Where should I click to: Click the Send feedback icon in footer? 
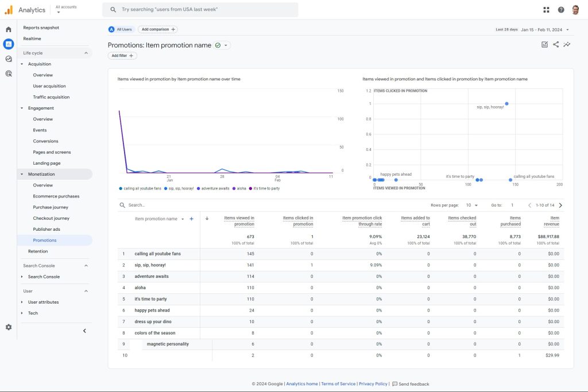click(x=394, y=384)
